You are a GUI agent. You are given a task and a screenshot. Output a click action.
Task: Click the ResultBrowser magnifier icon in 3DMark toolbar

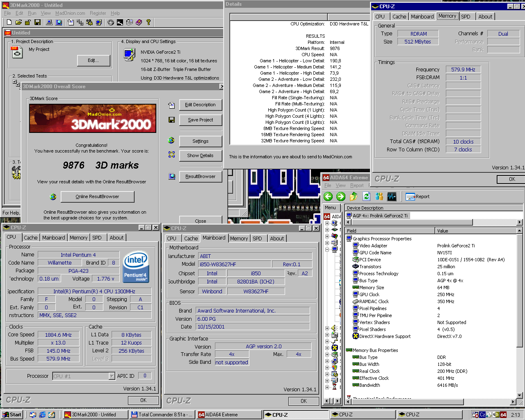[x=59, y=22]
